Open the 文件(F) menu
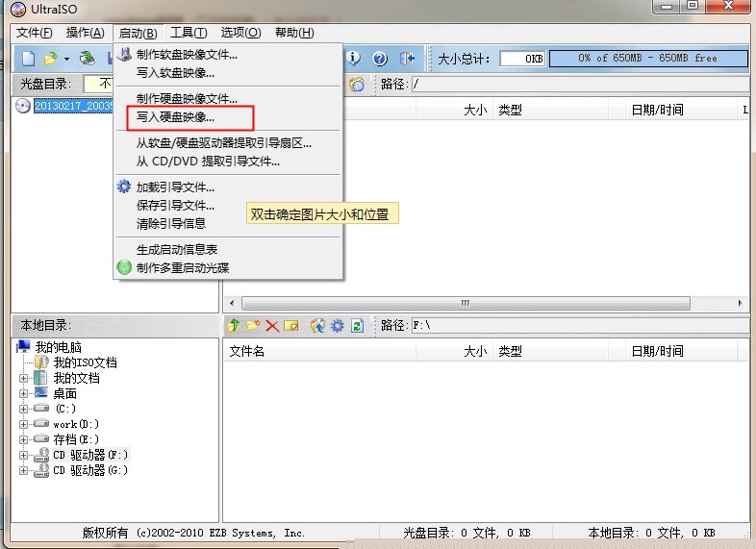Viewport: 756px width, 549px height. tap(35, 33)
